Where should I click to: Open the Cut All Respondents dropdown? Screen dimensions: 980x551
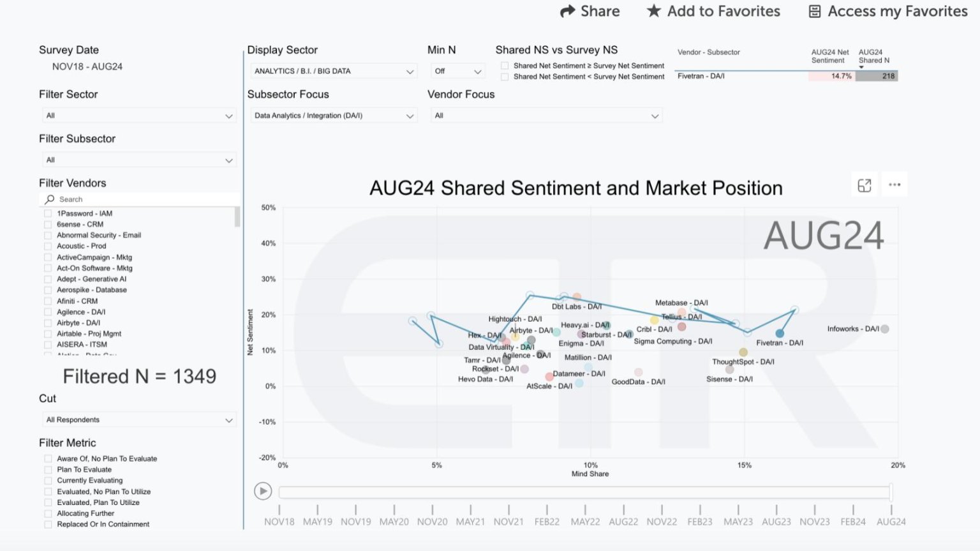click(x=138, y=420)
